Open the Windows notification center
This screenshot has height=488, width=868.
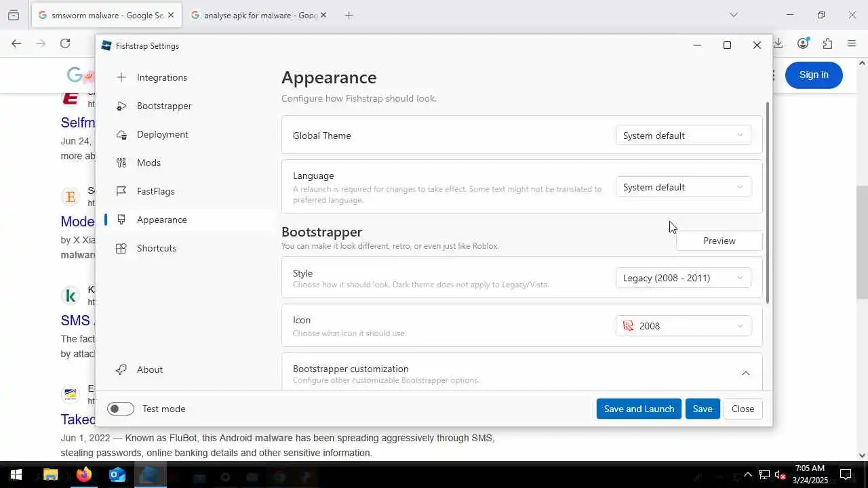click(x=846, y=474)
